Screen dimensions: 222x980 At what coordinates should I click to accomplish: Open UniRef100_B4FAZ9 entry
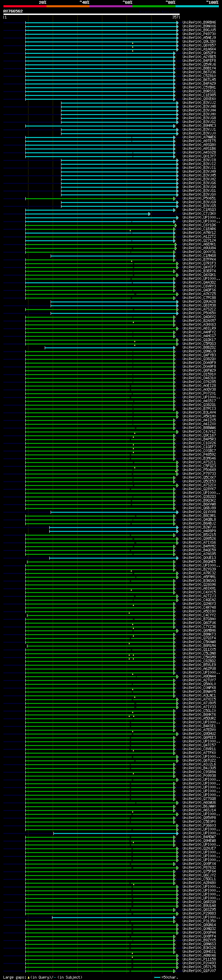coord(199,83)
